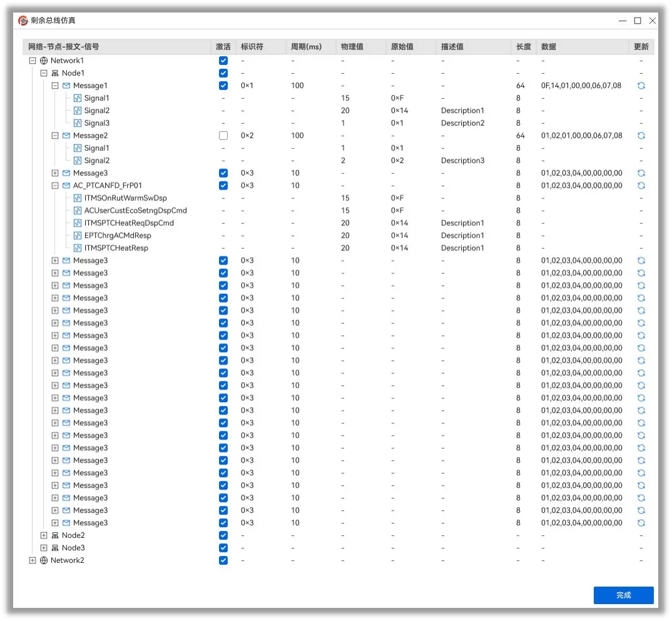The image size is (672, 621).
Task: Click refresh icon in Message1 row
Action: coord(641,86)
